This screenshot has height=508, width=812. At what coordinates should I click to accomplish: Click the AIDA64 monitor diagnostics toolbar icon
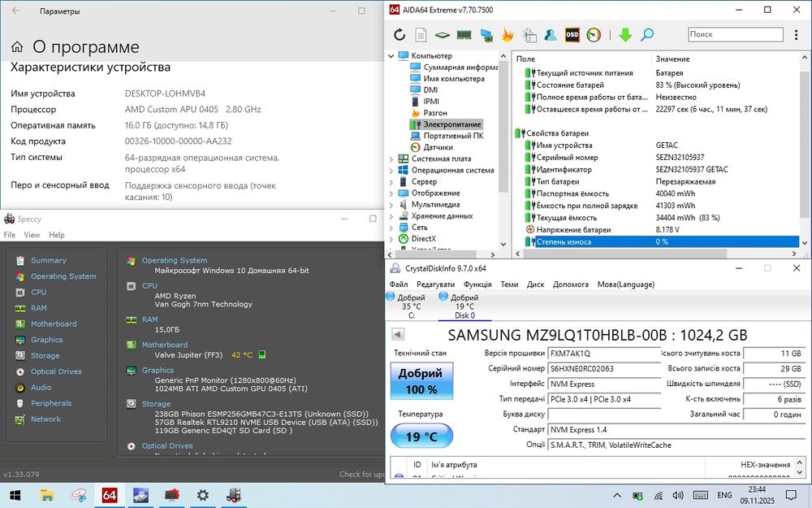486,35
